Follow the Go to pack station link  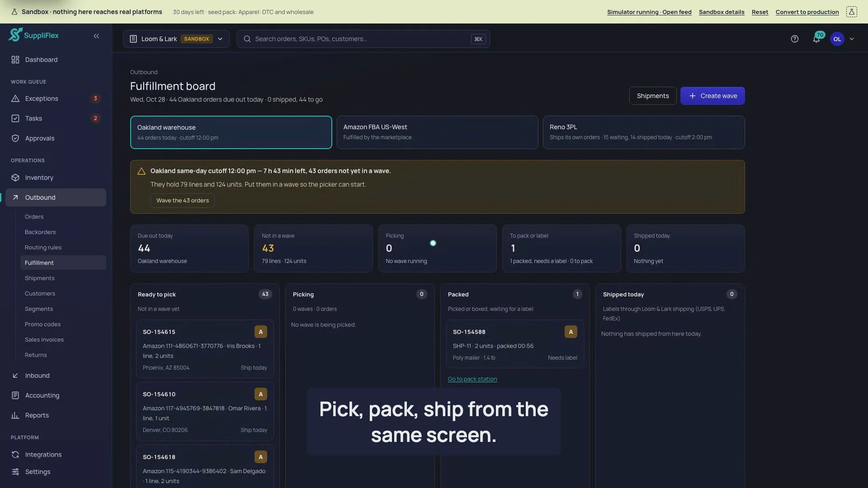[x=472, y=379]
